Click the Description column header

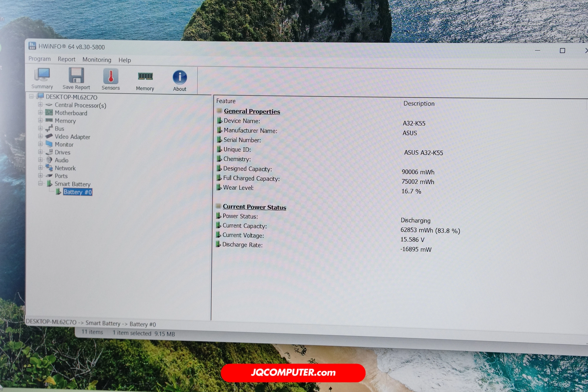coord(419,104)
